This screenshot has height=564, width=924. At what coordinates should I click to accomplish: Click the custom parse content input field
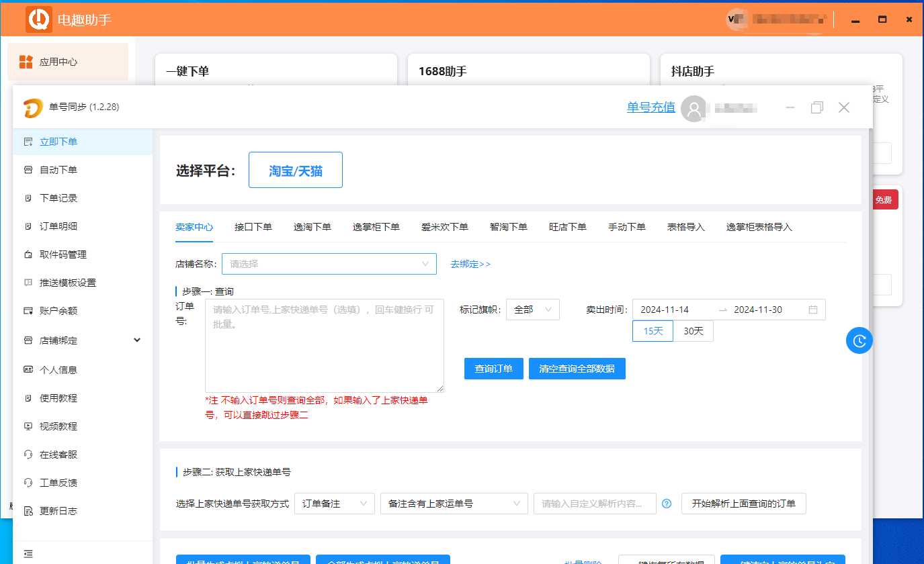pos(595,504)
